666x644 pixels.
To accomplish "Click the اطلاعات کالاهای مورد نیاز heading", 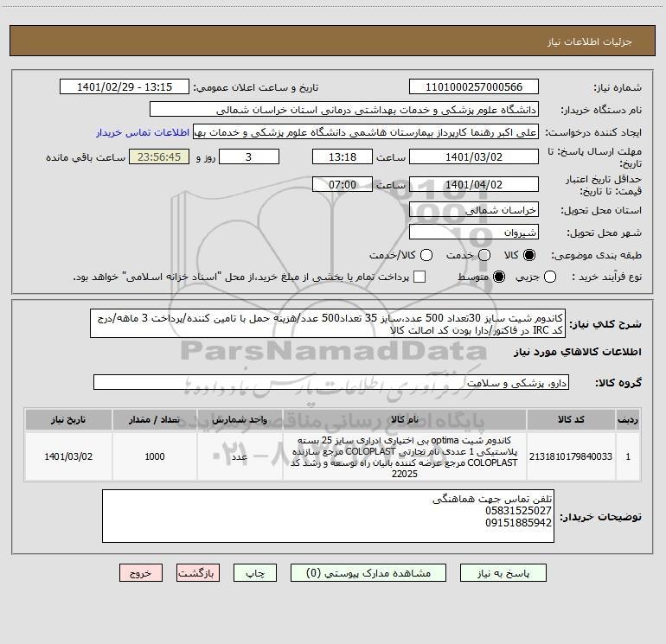I will click(x=577, y=352).
